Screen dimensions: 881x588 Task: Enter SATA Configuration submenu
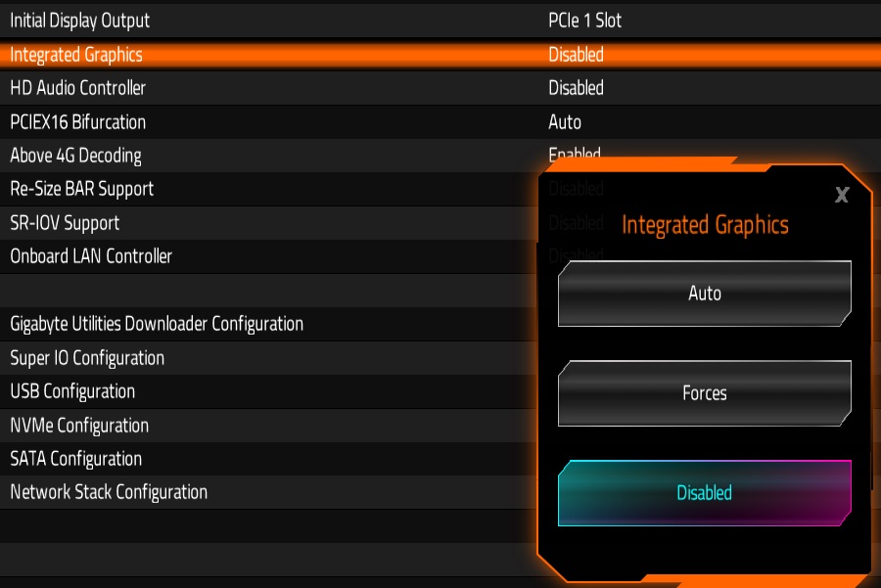tap(76, 459)
